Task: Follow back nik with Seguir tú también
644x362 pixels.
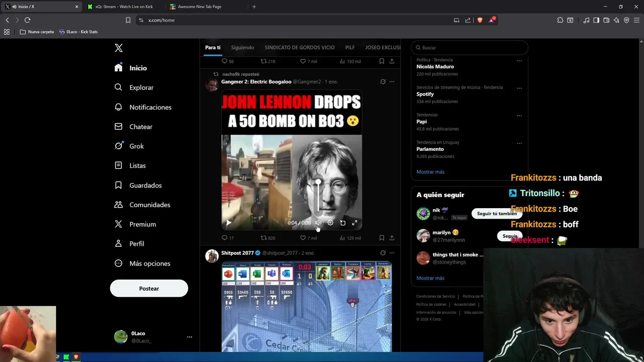Action: tap(497, 214)
